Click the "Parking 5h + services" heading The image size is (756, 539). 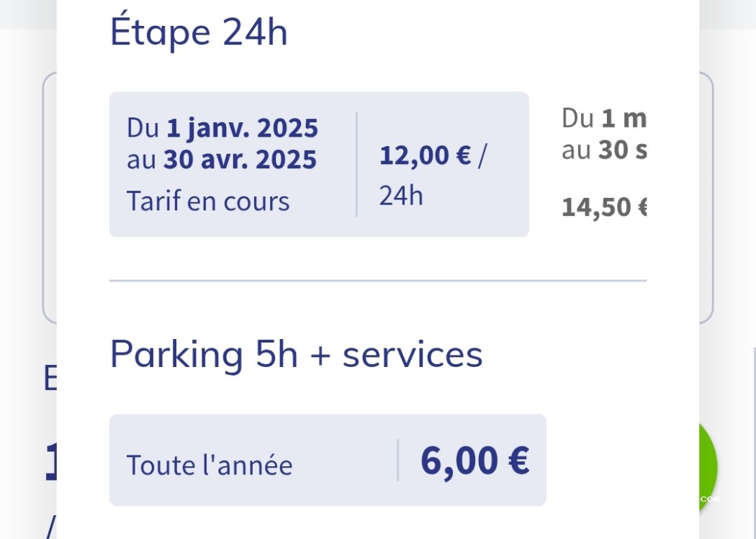click(296, 354)
